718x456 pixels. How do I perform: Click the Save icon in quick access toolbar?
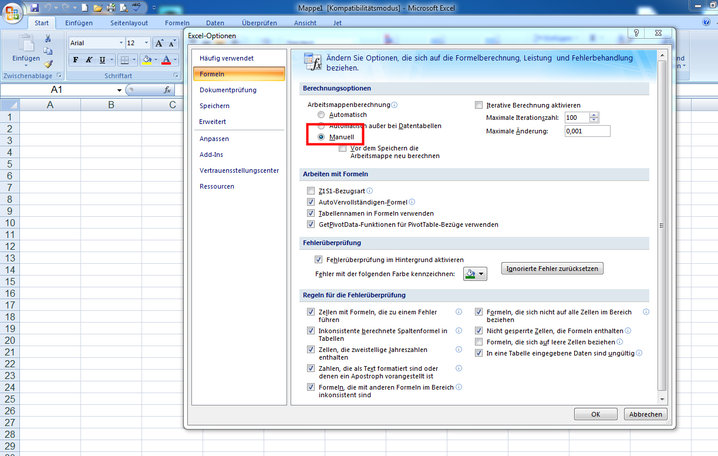click(x=35, y=8)
